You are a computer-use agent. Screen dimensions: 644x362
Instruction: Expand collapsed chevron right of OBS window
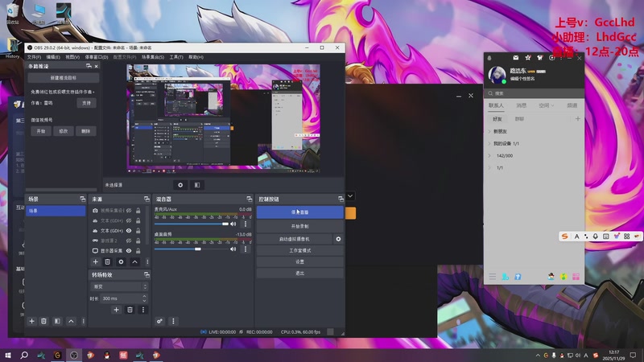coord(350,195)
